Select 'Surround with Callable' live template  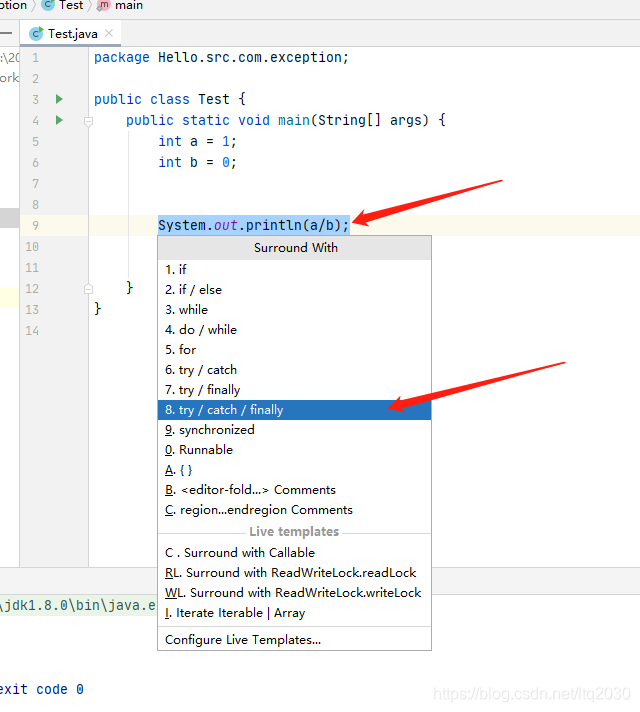[294, 553]
